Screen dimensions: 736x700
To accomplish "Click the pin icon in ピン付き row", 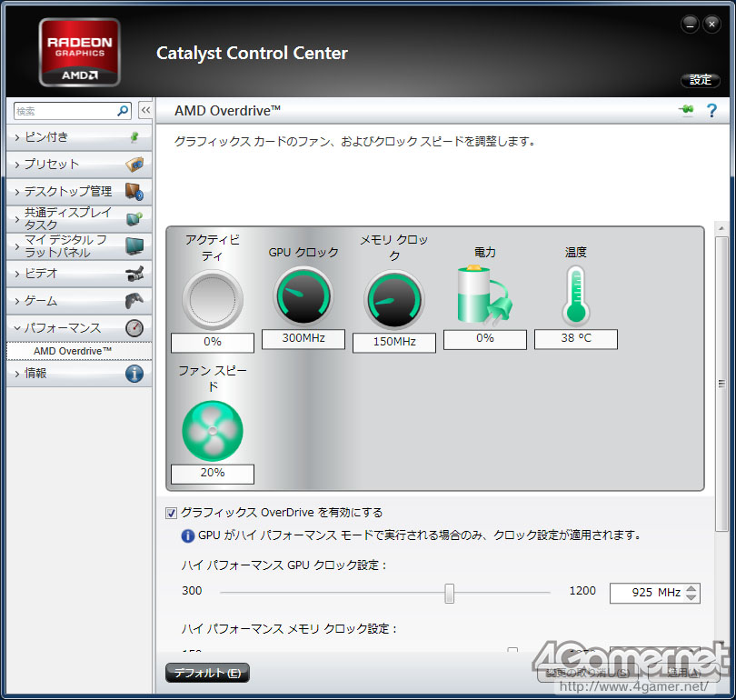I will [x=134, y=137].
